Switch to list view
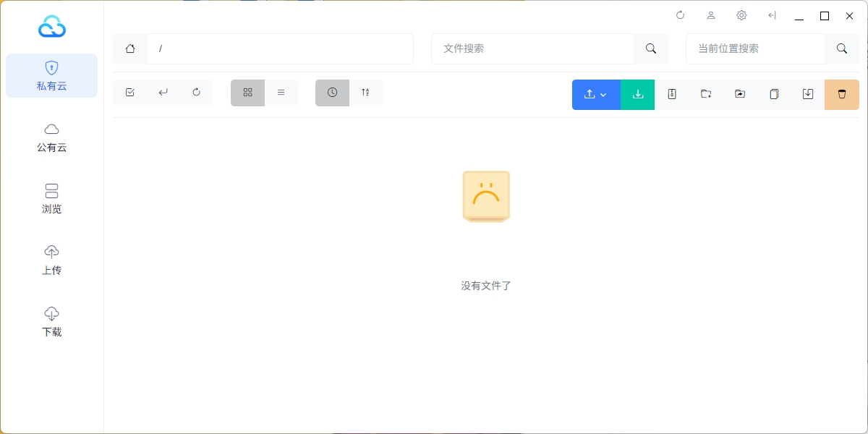The width and height of the screenshot is (868, 434). [281, 93]
